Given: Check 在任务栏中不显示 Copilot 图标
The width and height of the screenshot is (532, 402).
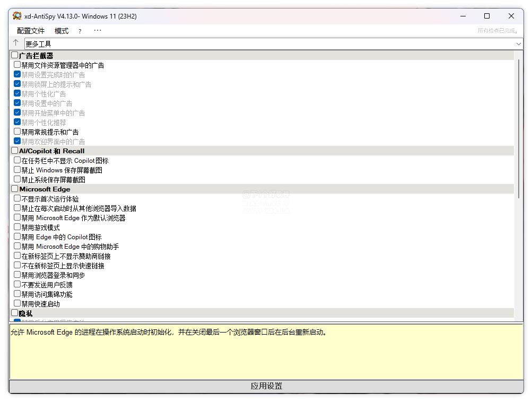Looking at the screenshot, I should (x=18, y=160).
